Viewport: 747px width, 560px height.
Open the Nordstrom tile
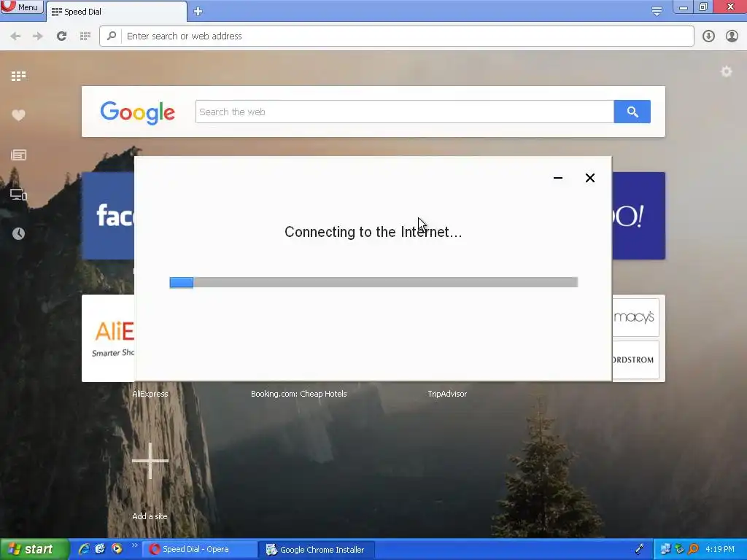click(635, 359)
